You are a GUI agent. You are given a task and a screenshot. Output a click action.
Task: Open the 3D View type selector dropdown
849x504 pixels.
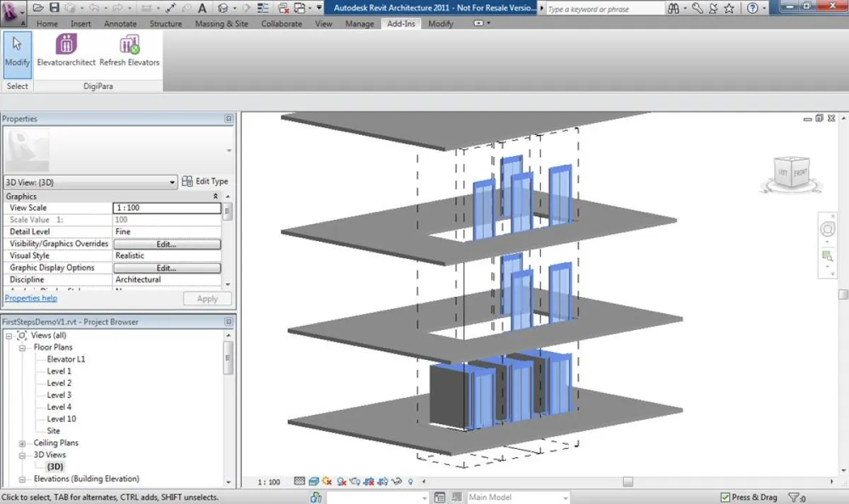pyautogui.click(x=172, y=182)
